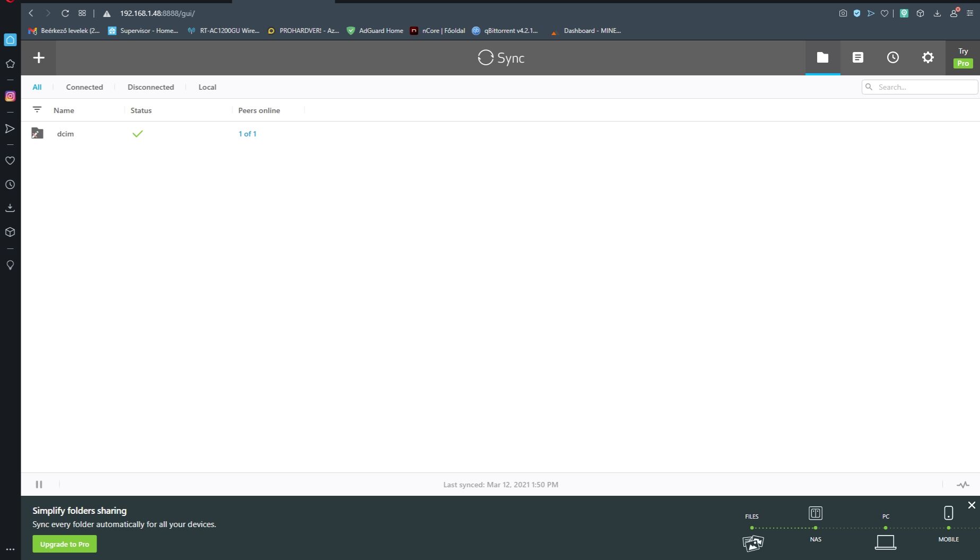Open the qBittorrent bookmark
The image size is (980, 560).
pos(505,31)
